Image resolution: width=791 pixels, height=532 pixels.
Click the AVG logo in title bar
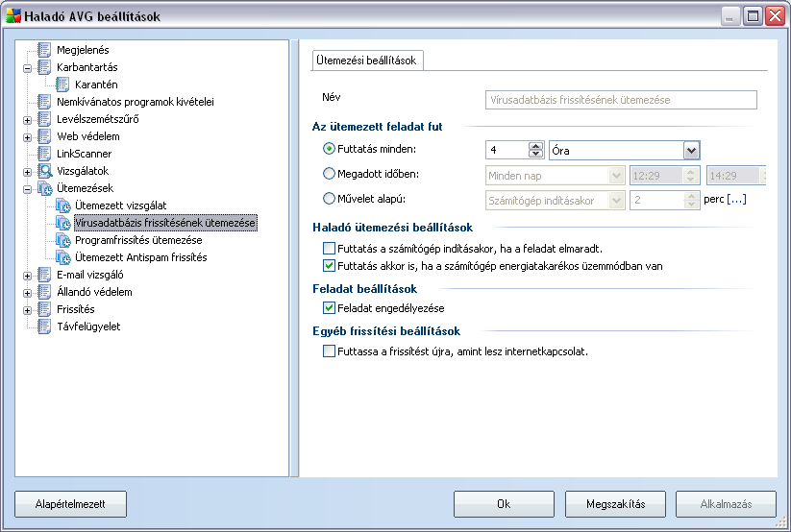coord(13,15)
